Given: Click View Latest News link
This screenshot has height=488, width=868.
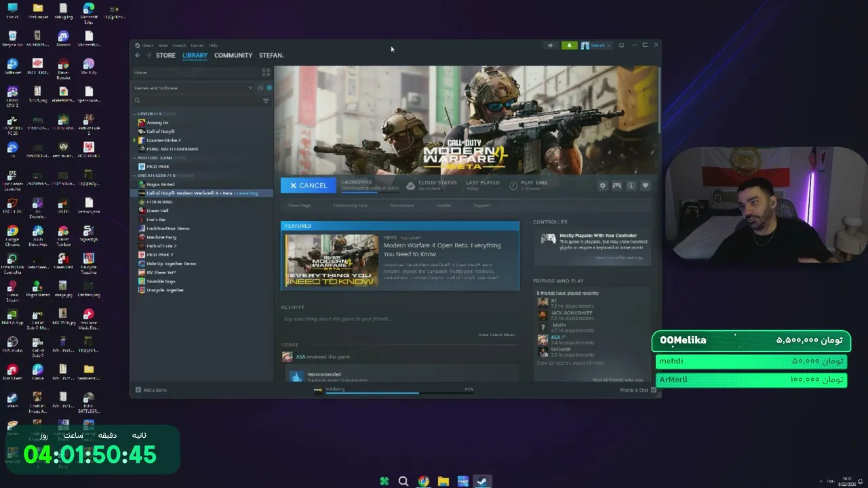Looking at the screenshot, I should 496,335.
